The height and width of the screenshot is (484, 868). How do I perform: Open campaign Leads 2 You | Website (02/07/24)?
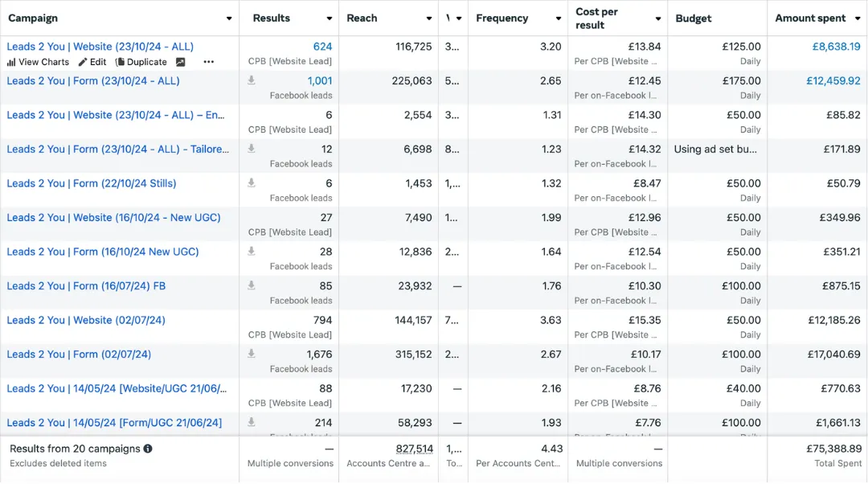[x=86, y=320]
